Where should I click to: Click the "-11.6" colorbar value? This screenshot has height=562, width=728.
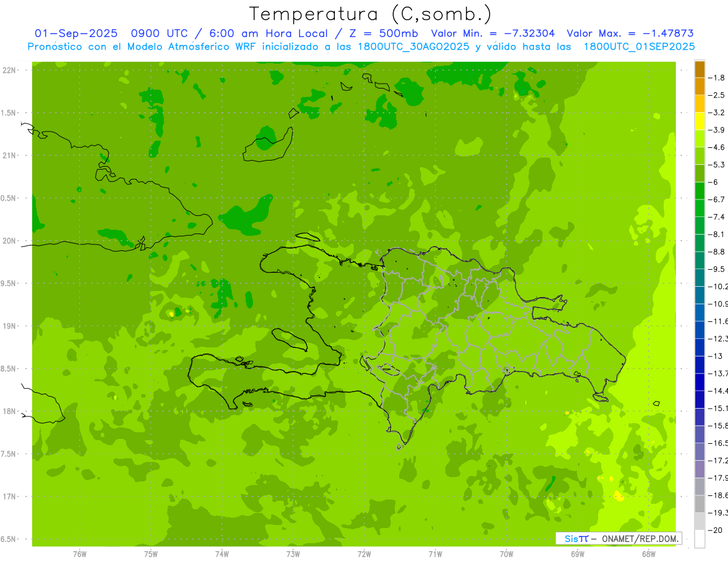tap(718, 321)
